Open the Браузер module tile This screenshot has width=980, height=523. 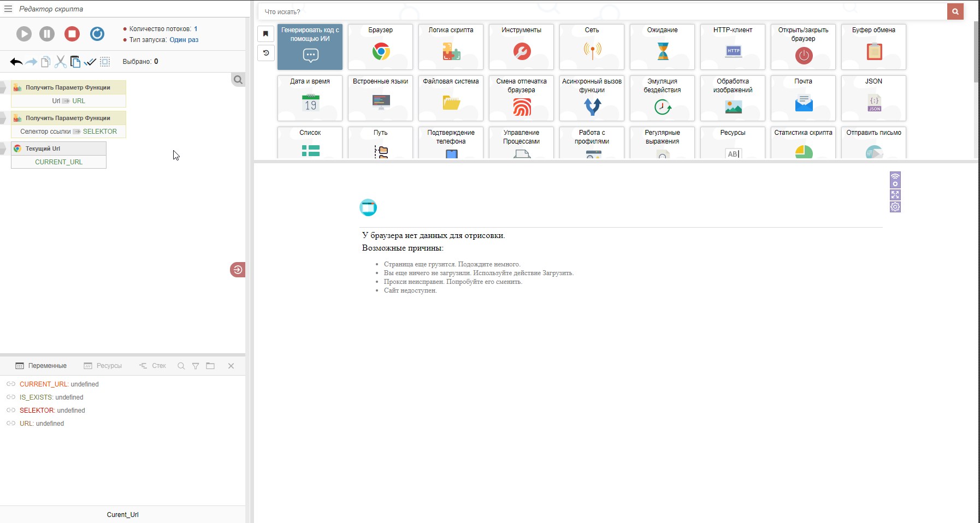(x=380, y=46)
